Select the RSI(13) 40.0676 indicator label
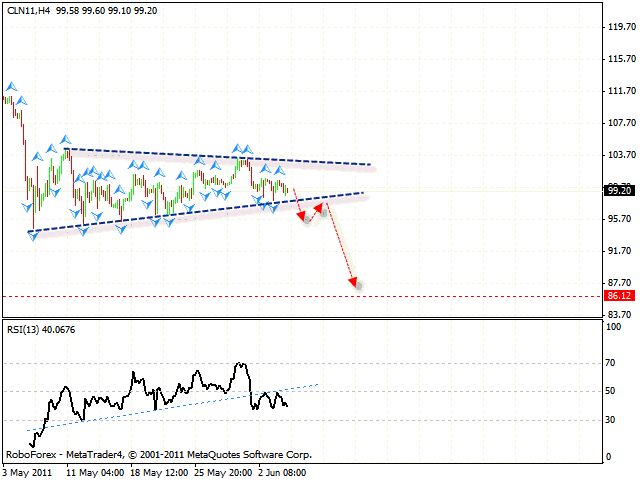Image resolution: width=640 pixels, height=480 pixels. click(x=40, y=329)
